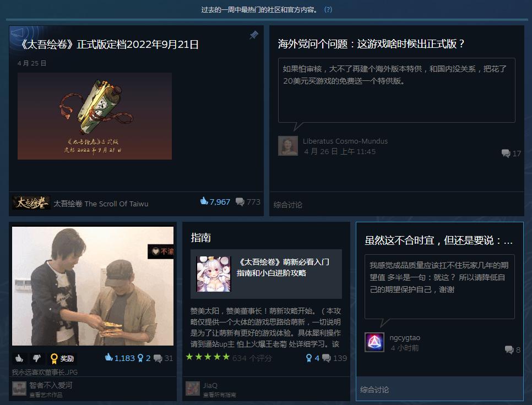Click the game icon beside The Scroll Of Taiwu

pos(31,202)
